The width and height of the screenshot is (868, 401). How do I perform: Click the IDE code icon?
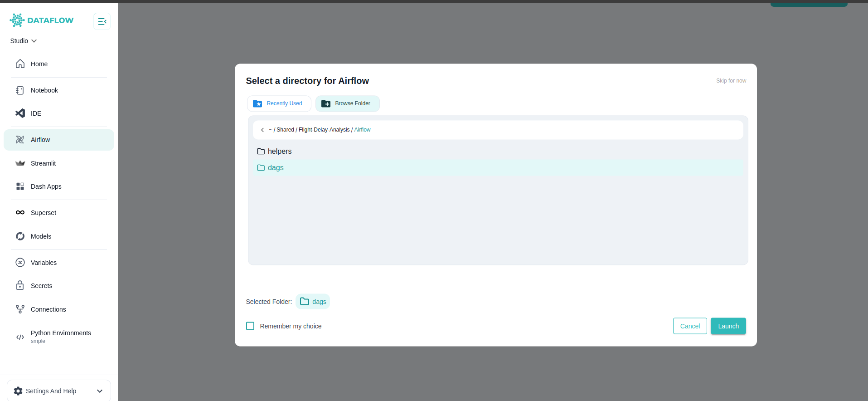[20, 113]
